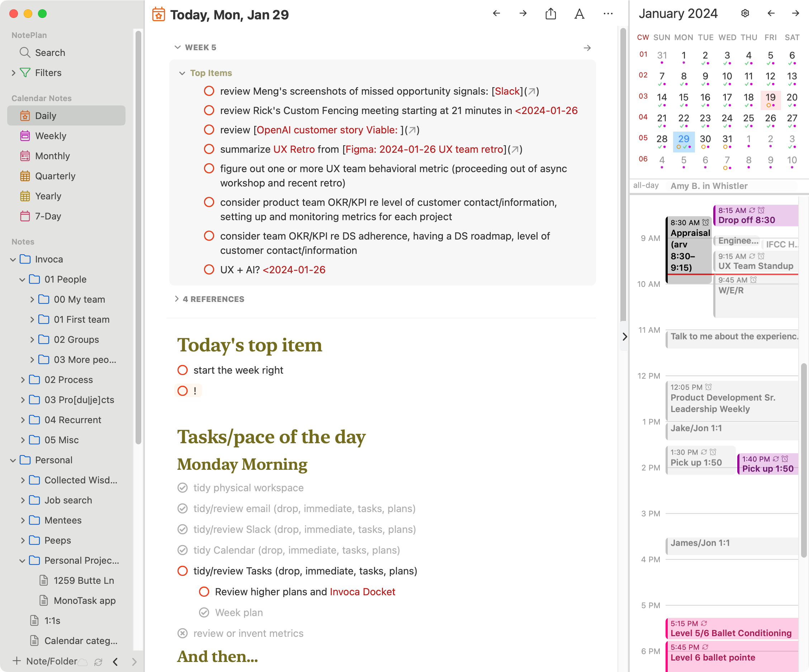This screenshot has height=672, width=809.
Task: Expand the 02 Process folder
Action: (x=22, y=379)
